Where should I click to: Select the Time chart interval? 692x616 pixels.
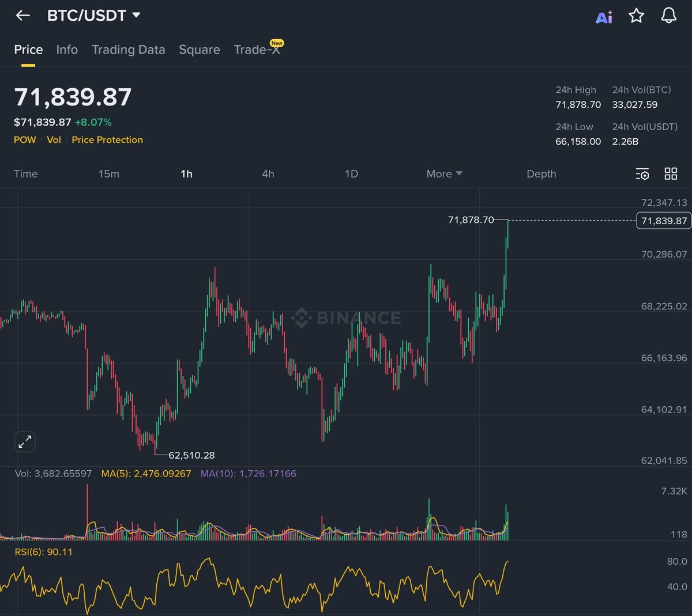(26, 173)
